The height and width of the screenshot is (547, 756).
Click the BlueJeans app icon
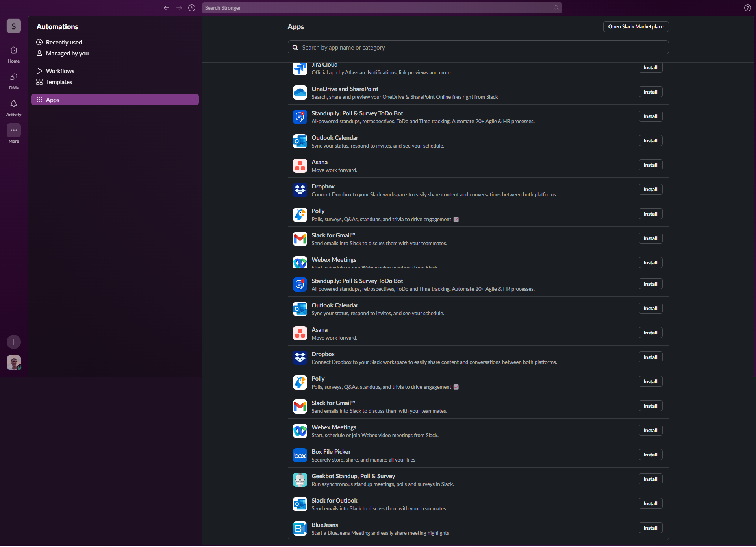(300, 529)
